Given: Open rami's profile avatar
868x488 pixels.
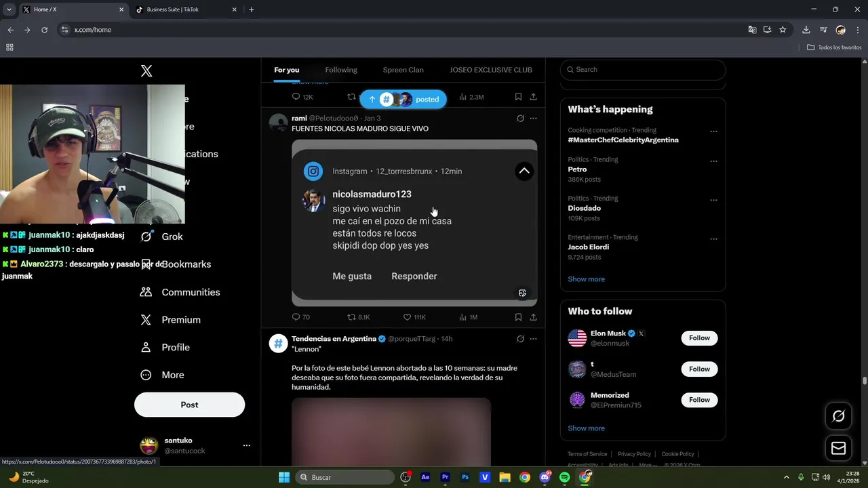Looking at the screenshot, I should point(279,123).
